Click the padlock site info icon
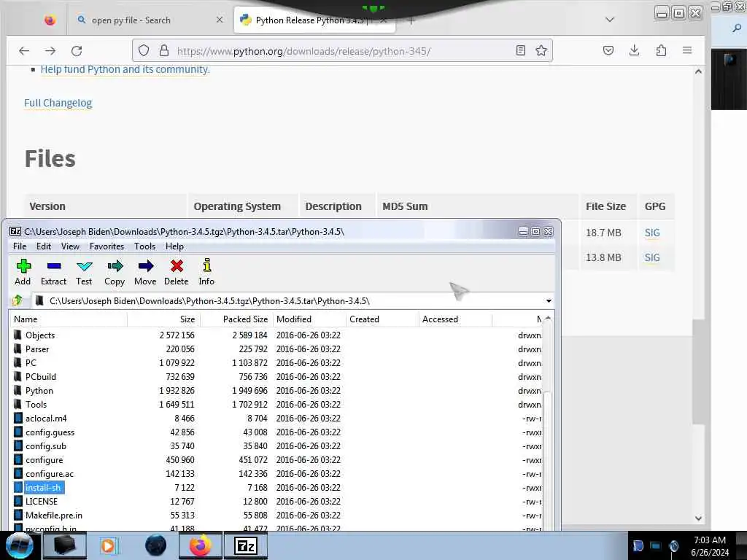The width and height of the screenshot is (747, 560). pos(164,50)
